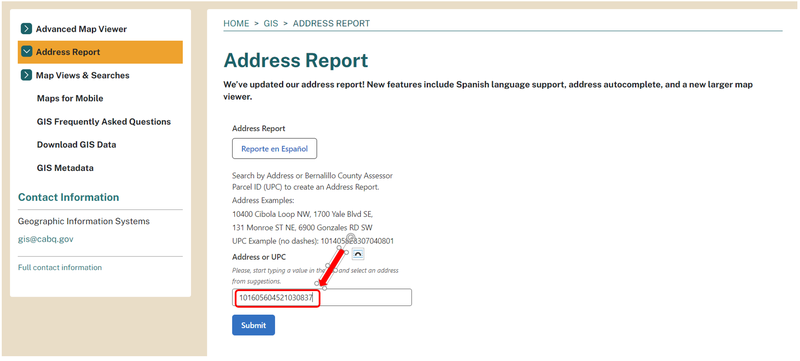Select the Address Report page heading
Viewport: 800px width, 361px height.
pos(296,61)
